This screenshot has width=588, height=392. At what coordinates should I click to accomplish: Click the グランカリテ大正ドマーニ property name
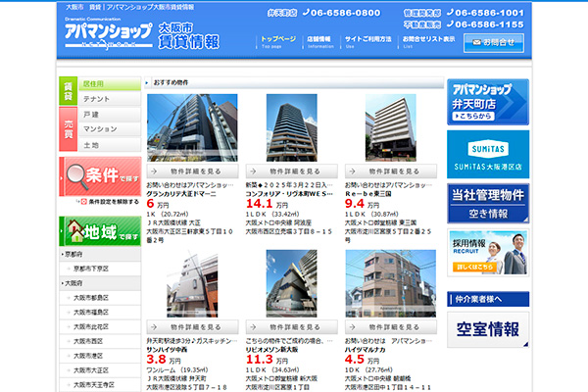(181, 194)
